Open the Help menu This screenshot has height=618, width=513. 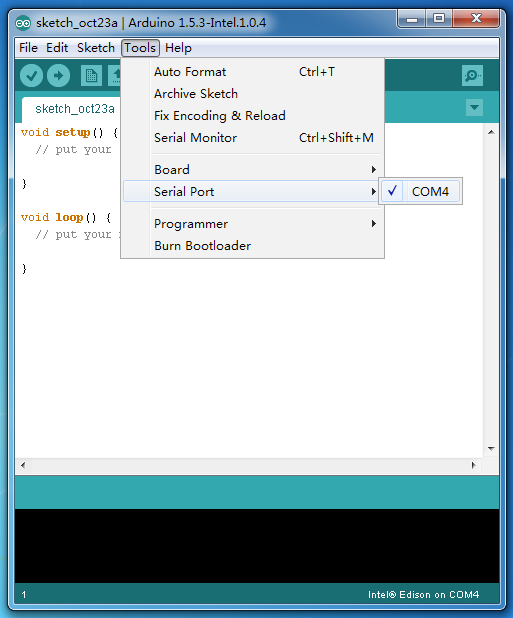[178, 48]
